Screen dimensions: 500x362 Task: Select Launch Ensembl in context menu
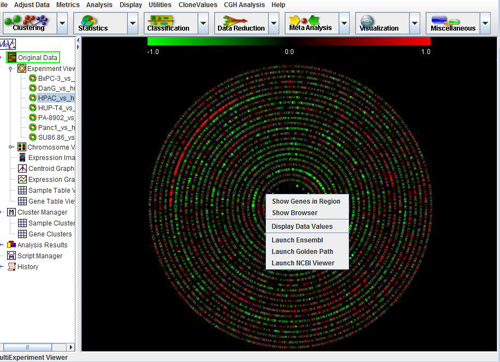tap(297, 240)
